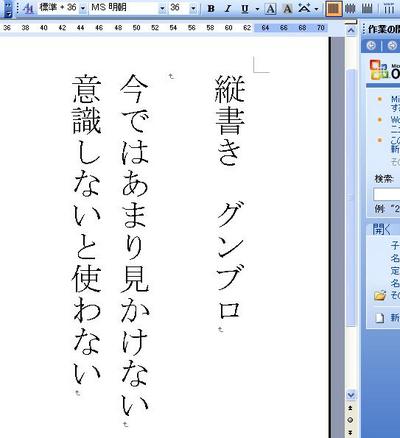The image size is (400, 438).
Task: Click the task pane back arrow
Action: tap(371, 45)
